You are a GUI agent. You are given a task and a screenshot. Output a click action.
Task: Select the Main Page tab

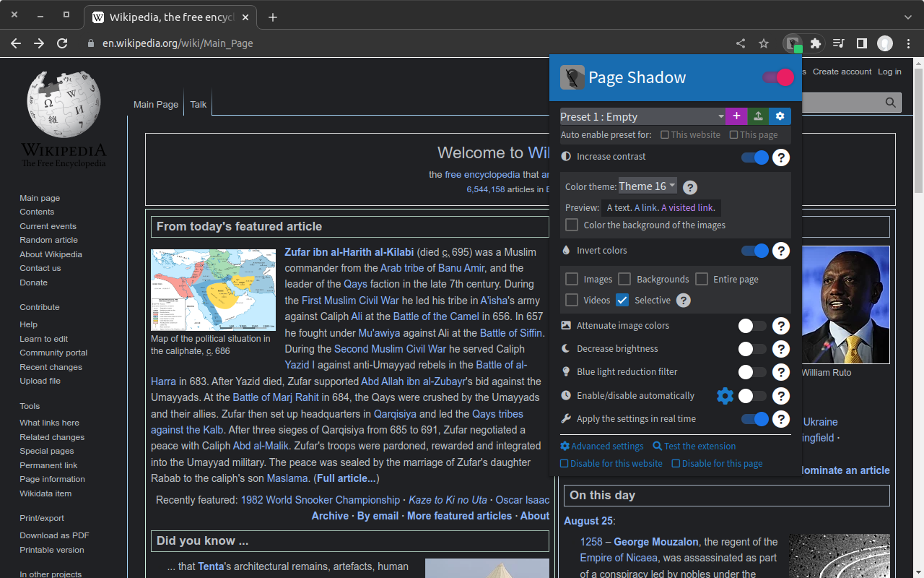point(156,105)
